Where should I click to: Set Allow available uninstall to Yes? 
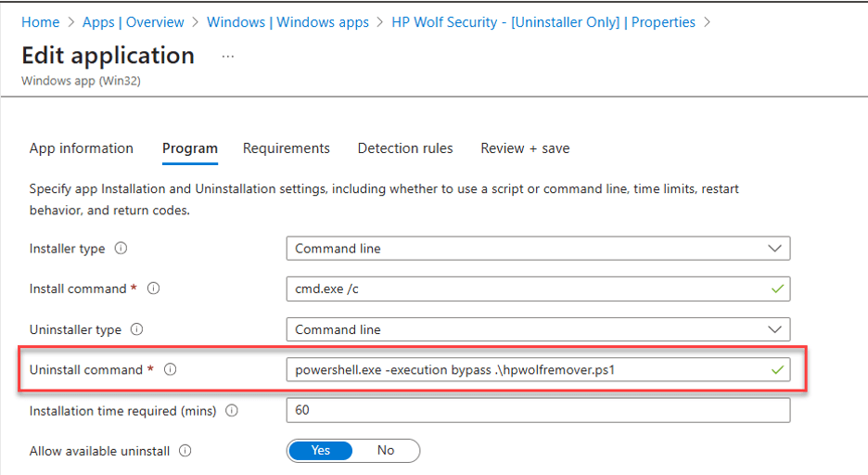[321, 451]
